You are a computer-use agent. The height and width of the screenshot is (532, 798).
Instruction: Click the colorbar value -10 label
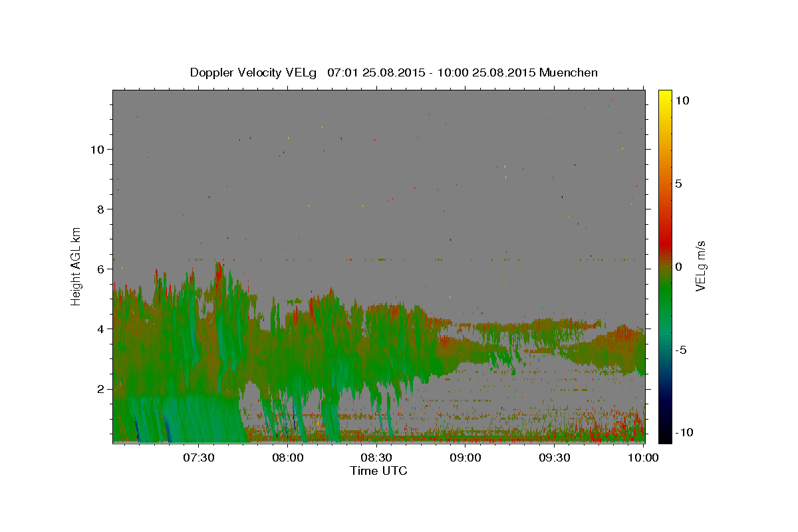click(x=683, y=433)
